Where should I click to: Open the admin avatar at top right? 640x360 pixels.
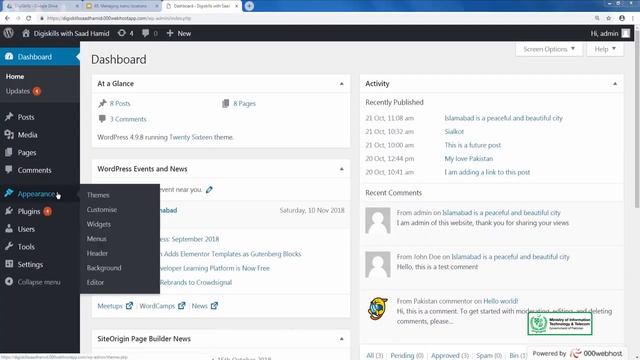pos(625,33)
